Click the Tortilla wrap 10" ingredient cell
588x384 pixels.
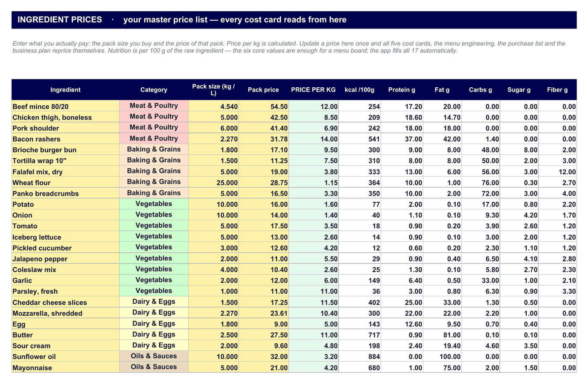tap(66, 161)
